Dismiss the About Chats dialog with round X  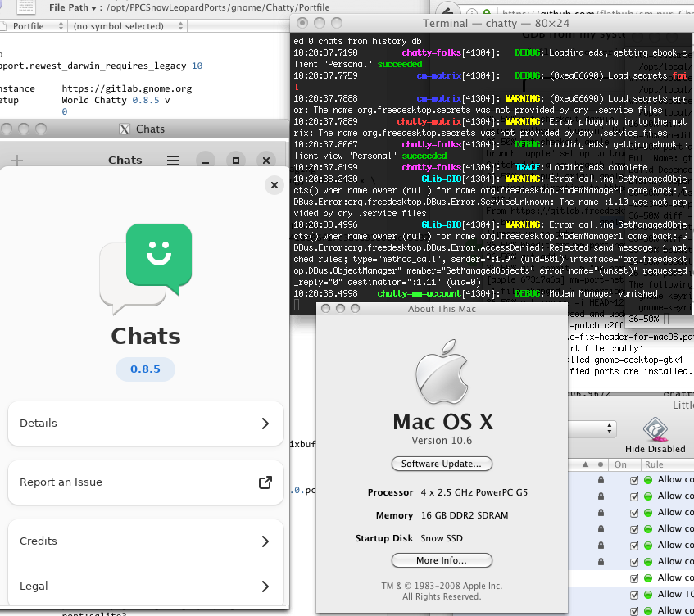[x=274, y=185]
